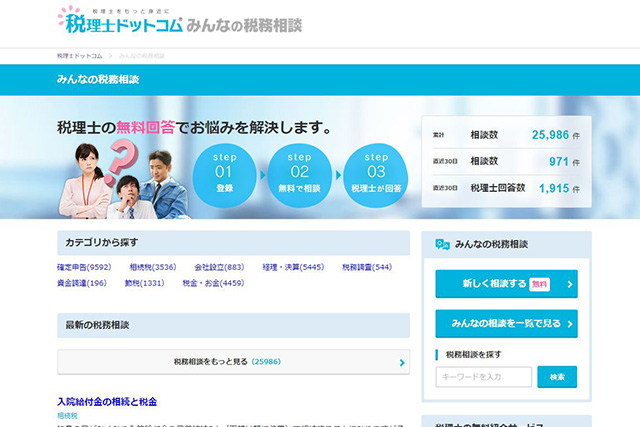Open the 税金・お金(4459) category

coord(213,283)
